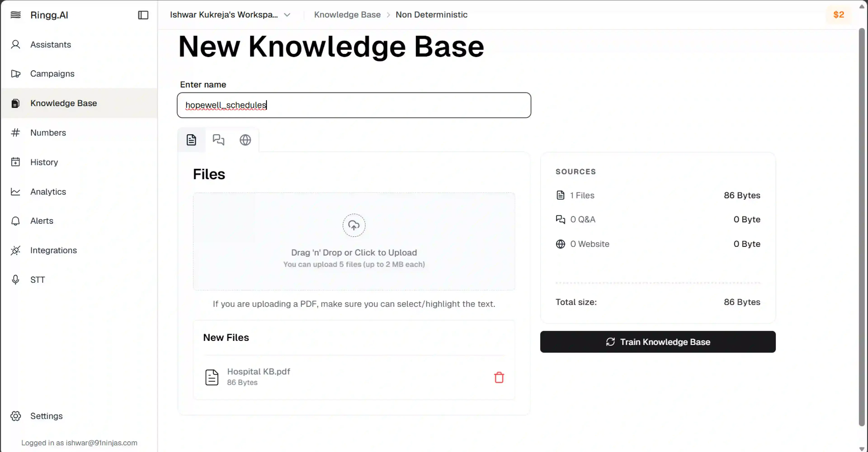Click the vertical page scrollbar

tap(862, 227)
